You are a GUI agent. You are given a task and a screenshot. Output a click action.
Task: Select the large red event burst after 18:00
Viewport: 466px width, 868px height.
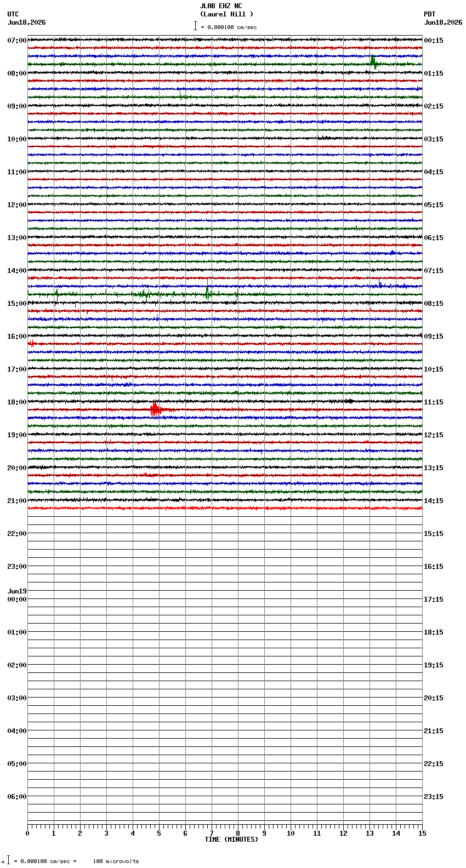coord(155,409)
